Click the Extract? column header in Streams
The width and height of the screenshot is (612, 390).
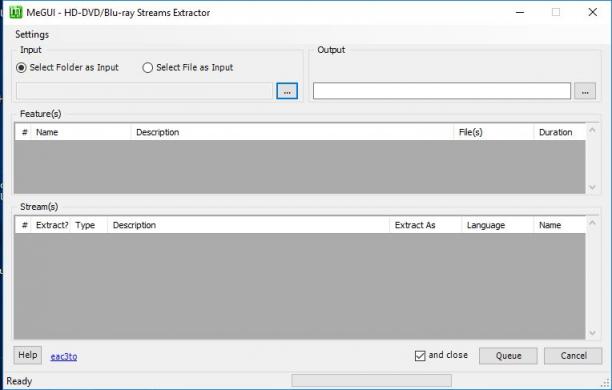pyautogui.click(x=52, y=225)
